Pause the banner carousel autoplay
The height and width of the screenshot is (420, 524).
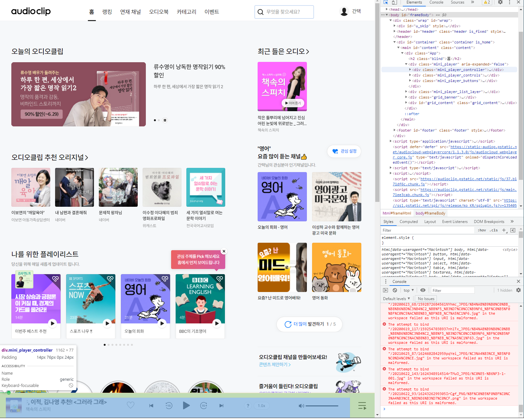(x=165, y=120)
